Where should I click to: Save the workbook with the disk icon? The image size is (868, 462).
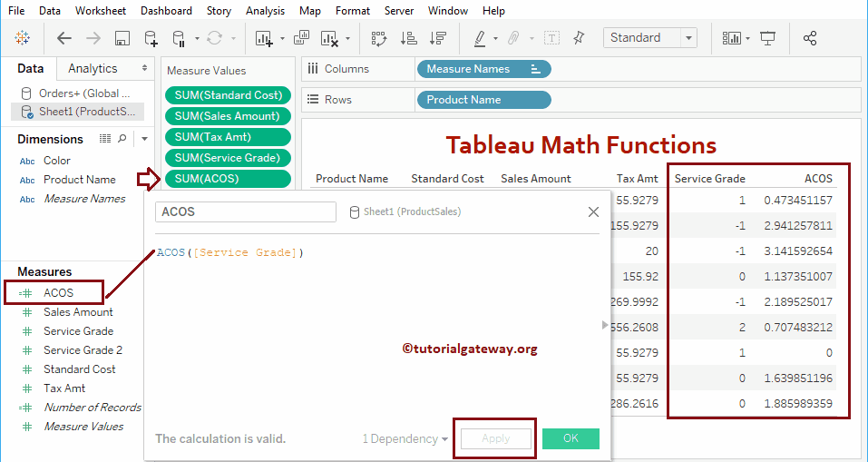pos(122,38)
